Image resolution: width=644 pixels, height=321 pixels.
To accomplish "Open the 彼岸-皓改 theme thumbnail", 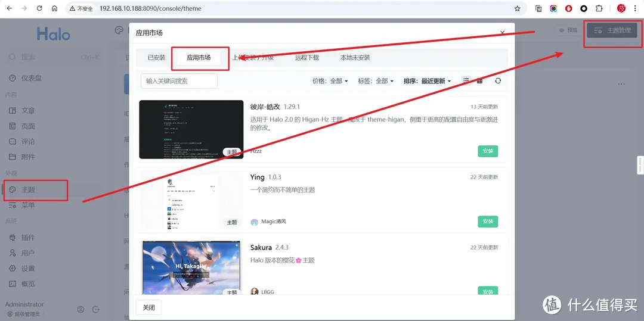I will click(x=191, y=129).
